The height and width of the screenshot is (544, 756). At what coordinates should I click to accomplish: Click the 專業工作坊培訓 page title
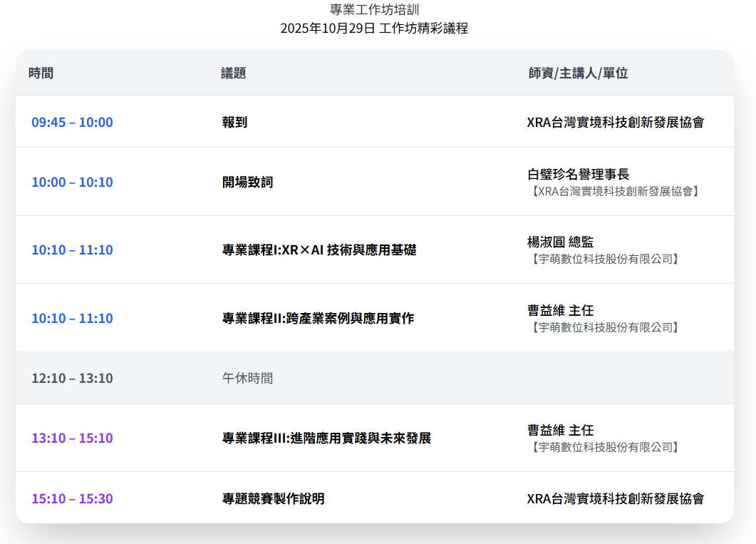coord(374,9)
